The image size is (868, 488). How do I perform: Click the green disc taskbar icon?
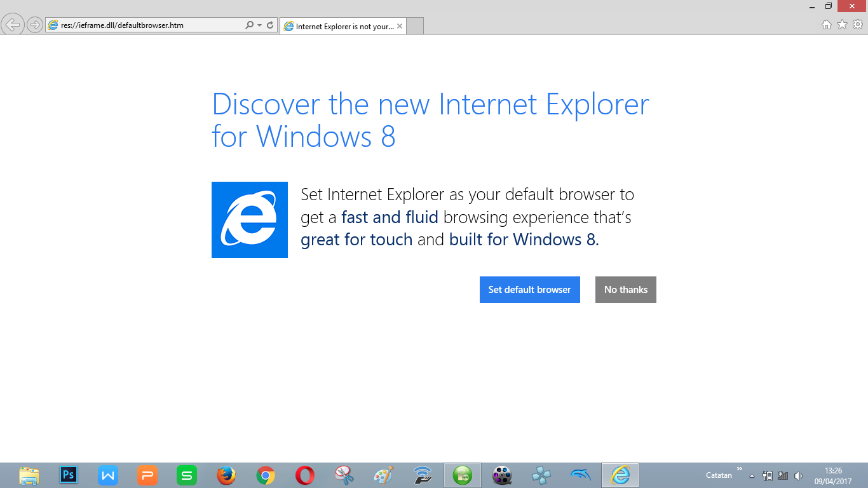[463, 475]
